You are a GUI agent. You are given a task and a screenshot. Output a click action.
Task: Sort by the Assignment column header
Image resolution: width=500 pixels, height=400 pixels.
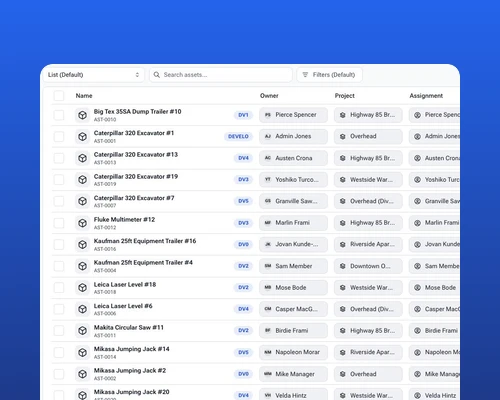426,96
